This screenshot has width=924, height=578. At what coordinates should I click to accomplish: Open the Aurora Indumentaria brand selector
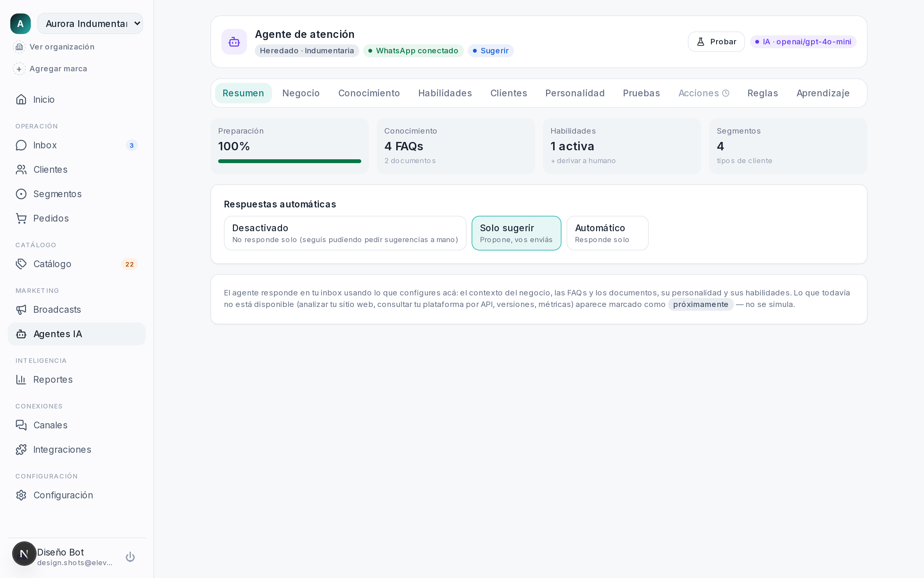pos(90,24)
